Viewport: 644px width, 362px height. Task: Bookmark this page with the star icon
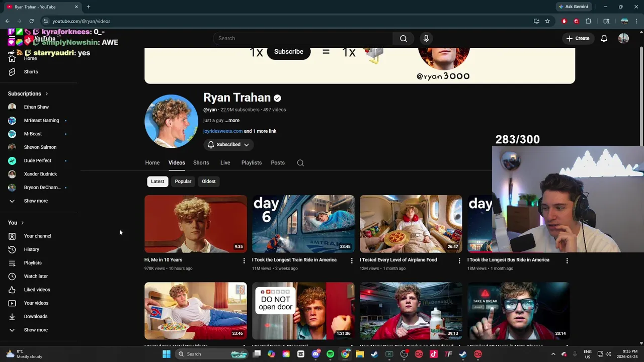547,21
